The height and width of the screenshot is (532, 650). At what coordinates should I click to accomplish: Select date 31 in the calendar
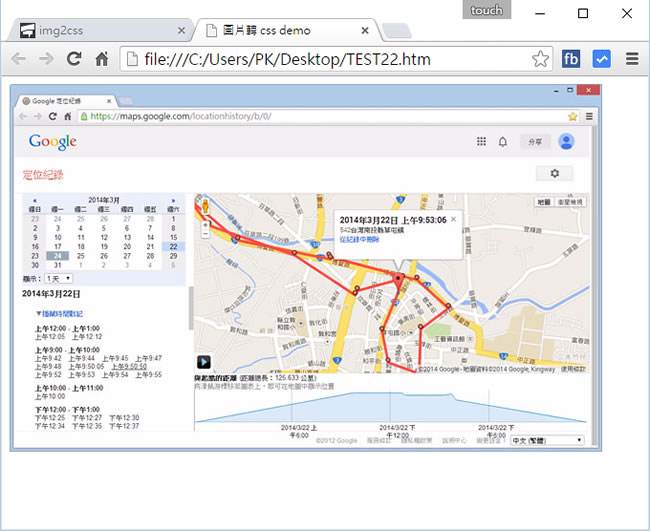pyautogui.click(x=58, y=265)
